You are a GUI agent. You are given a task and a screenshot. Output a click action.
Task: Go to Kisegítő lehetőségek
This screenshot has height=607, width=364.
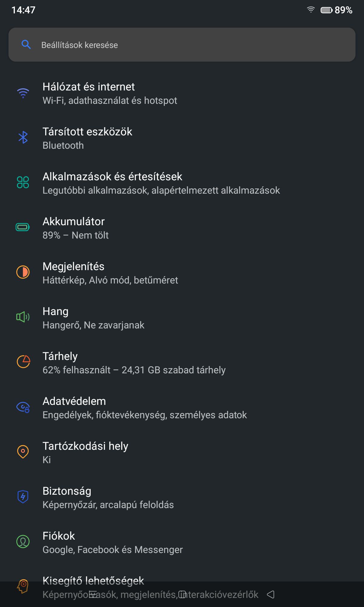point(93,581)
